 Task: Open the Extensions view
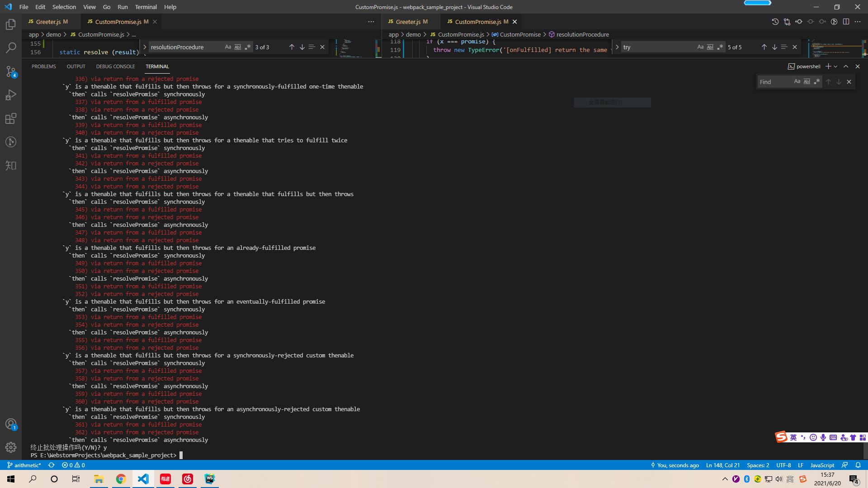[11, 118]
